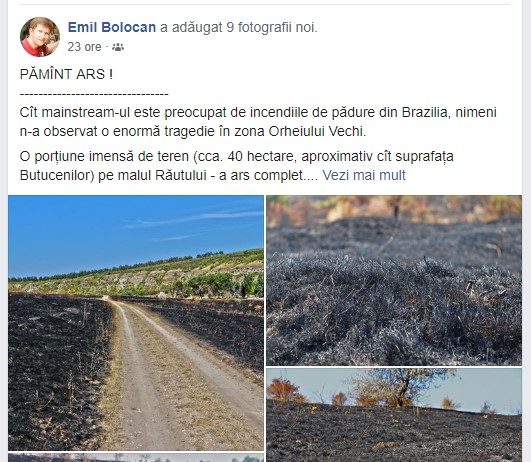Click the dashed separator line under the heading
Viewport: 531px width, 462px height.
(94, 94)
